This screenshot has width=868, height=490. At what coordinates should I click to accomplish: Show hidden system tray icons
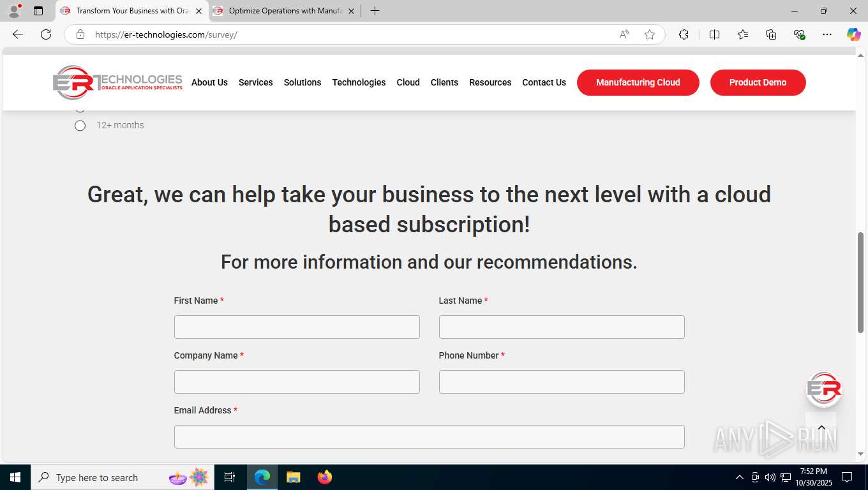tap(740, 477)
